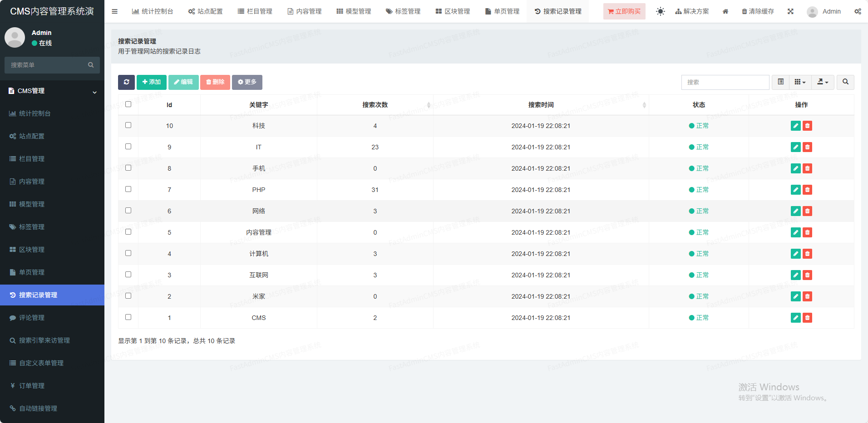Open the home page icon in top bar
Image resolution: width=868 pixels, height=423 pixels.
725,11
